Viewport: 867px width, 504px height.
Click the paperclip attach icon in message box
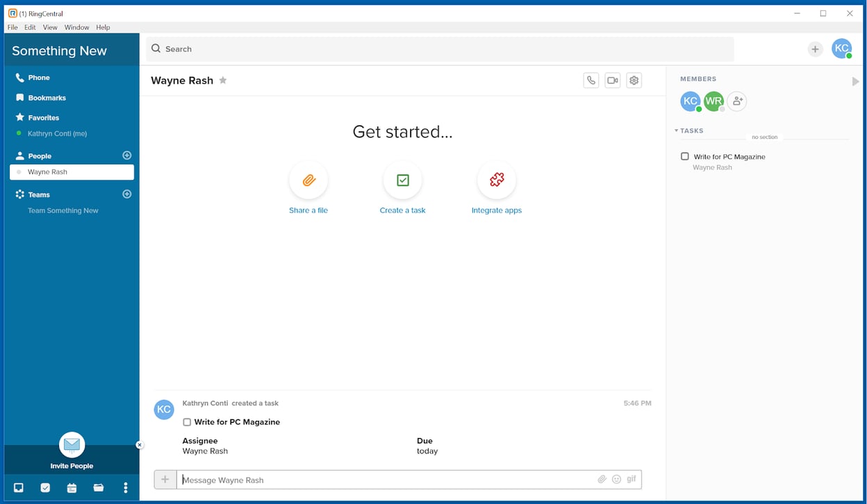pos(602,479)
